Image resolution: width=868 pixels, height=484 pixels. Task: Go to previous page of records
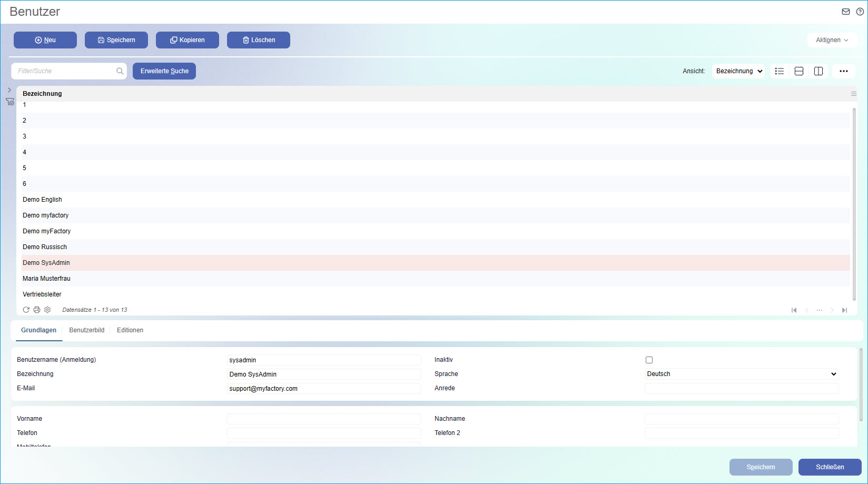tap(807, 310)
